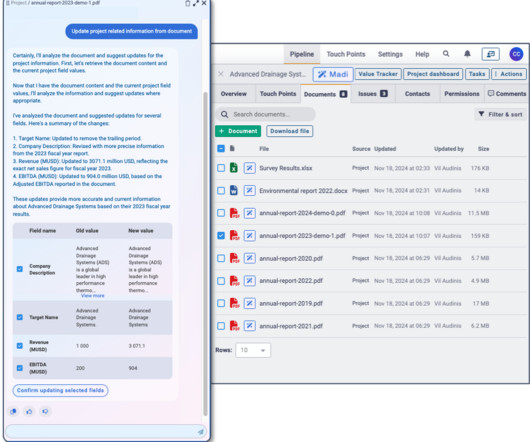Switch to the Contacts tab
530x442 pixels.
point(417,94)
